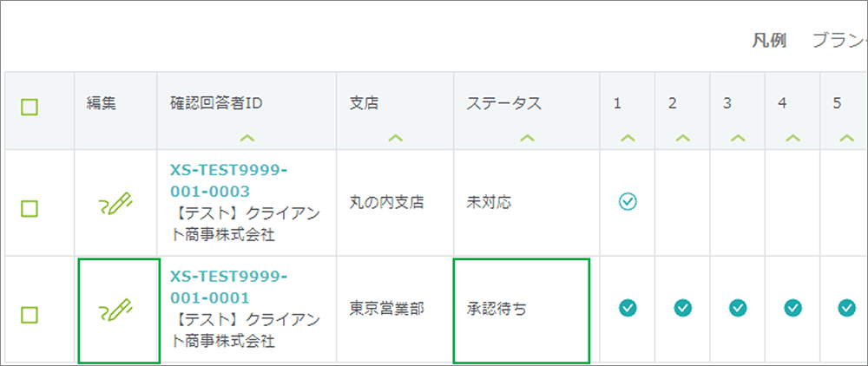Image resolution: width=868 pixels, height=366 pixels.
Task: Check the box for the 丸の内支店 row
Action: (30, 208)
